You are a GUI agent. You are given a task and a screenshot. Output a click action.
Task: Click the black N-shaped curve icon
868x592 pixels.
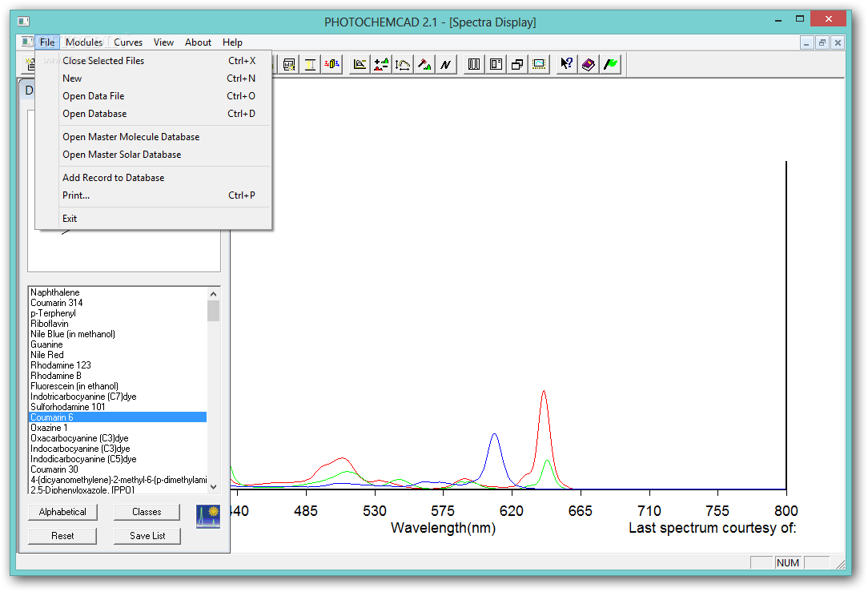446,64
